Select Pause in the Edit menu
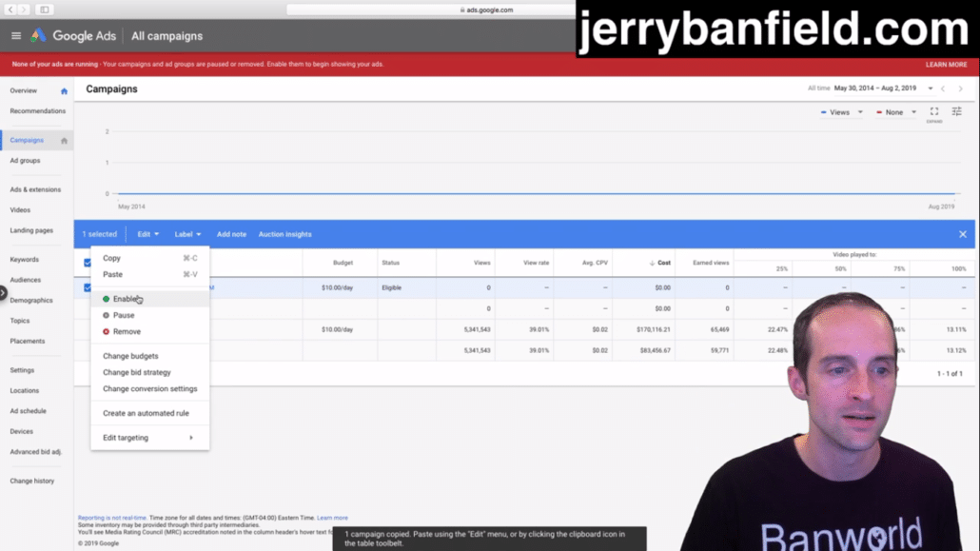This screenshot has width=980, height=551. 150,315
